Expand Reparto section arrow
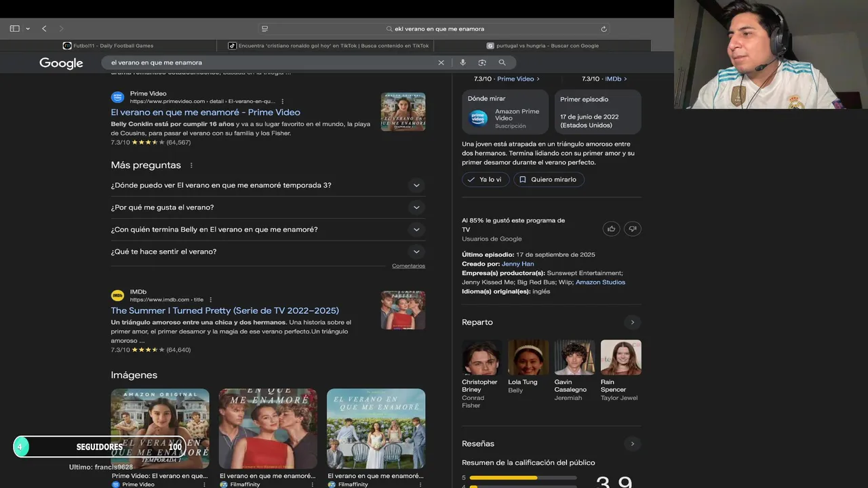 tap(632, 323)
